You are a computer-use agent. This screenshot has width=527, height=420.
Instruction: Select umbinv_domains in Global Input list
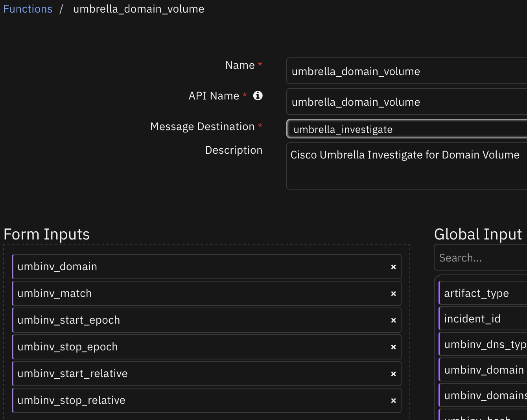(483, 395)
